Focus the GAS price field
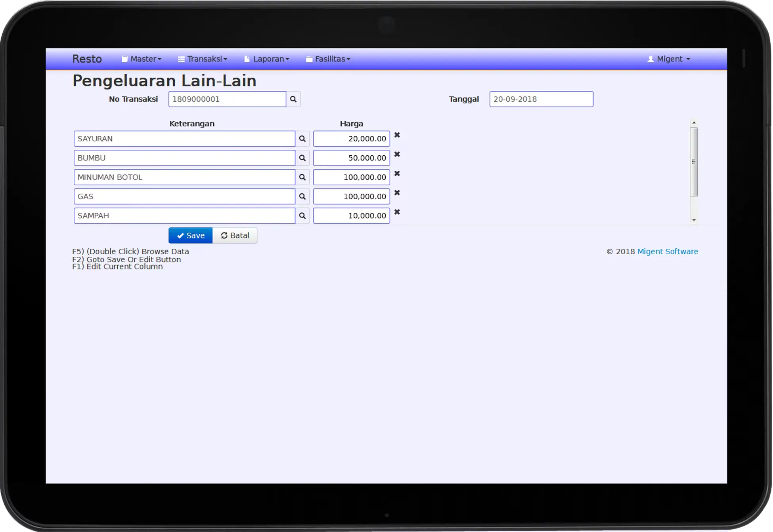Screen dimensions: 773x532 [x=351, y=196]
